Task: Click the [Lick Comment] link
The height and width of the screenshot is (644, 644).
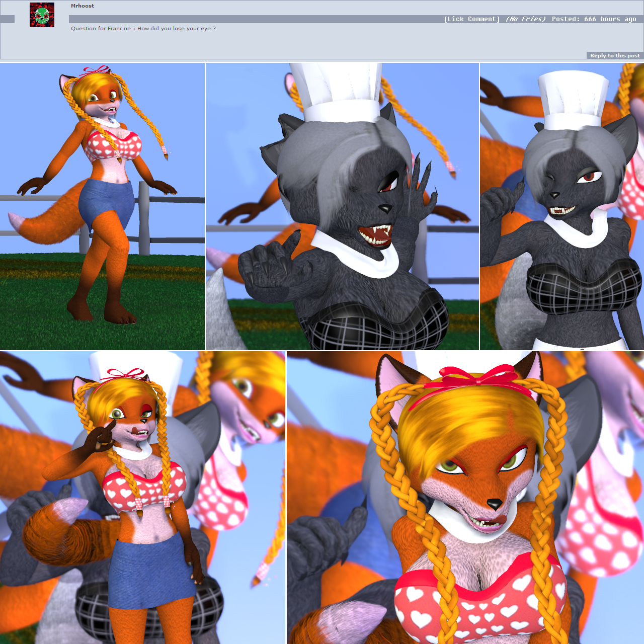Action: point(472,19)
